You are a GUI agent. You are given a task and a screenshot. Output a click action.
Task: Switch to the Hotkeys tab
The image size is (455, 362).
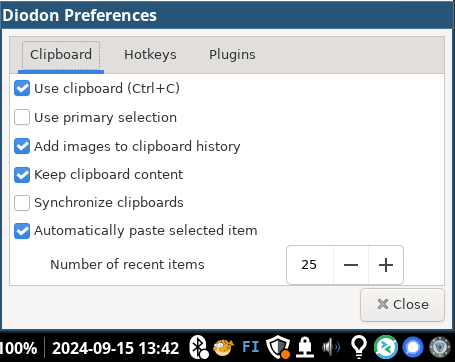[x=150, y=55]
